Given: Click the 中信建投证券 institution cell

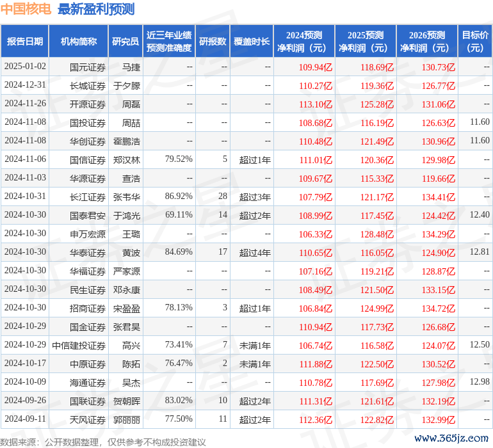Looking at the screenshot, I should click(x=79, y=346).
